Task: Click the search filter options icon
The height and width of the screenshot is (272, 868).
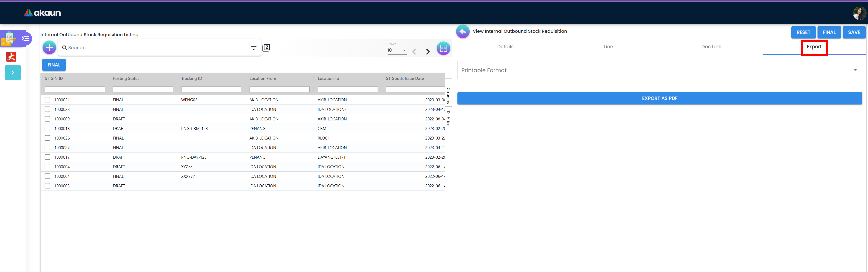Action: point(254,48)
